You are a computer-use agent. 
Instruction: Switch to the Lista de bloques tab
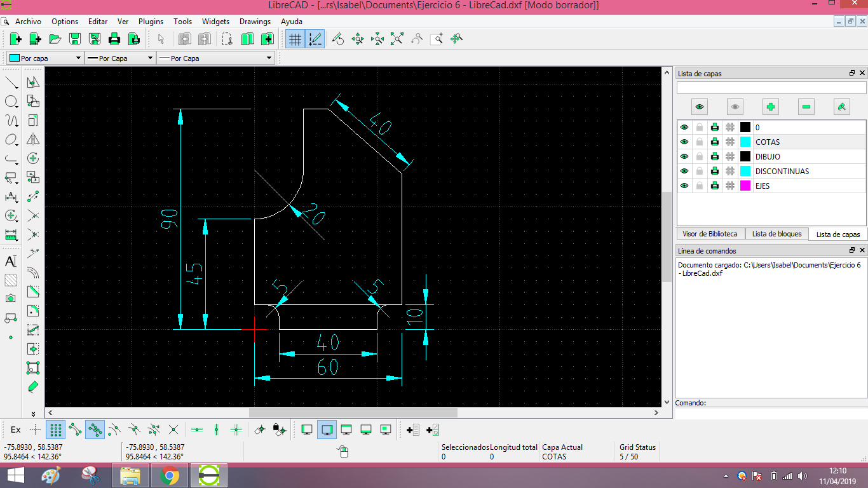[x=776, y=233]
